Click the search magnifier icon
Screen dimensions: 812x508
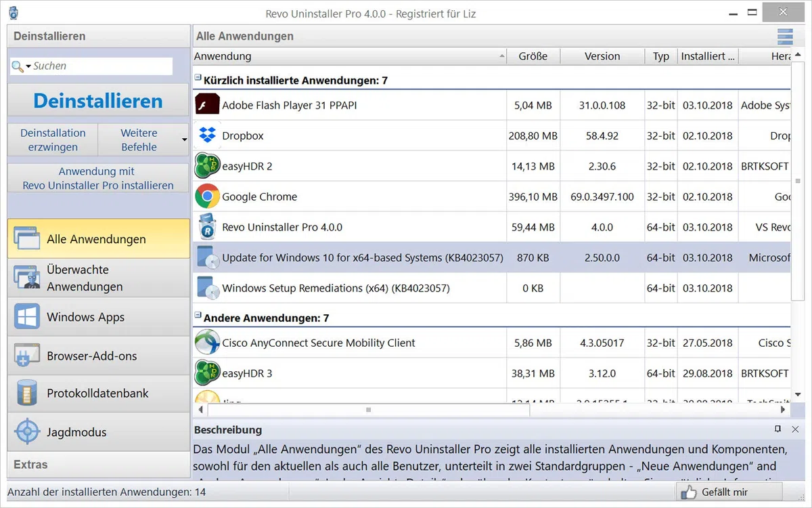click(18, 66)
